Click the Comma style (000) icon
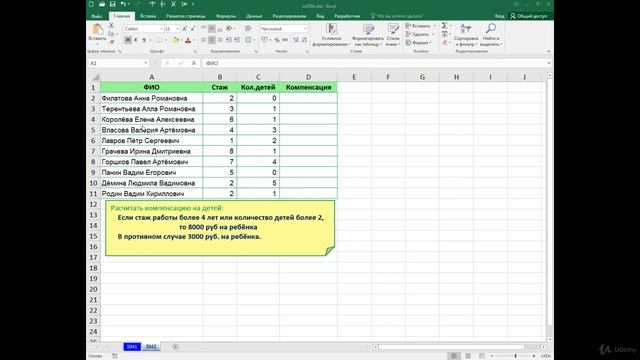This screenshot has width=640, height=360. (285, 40)
